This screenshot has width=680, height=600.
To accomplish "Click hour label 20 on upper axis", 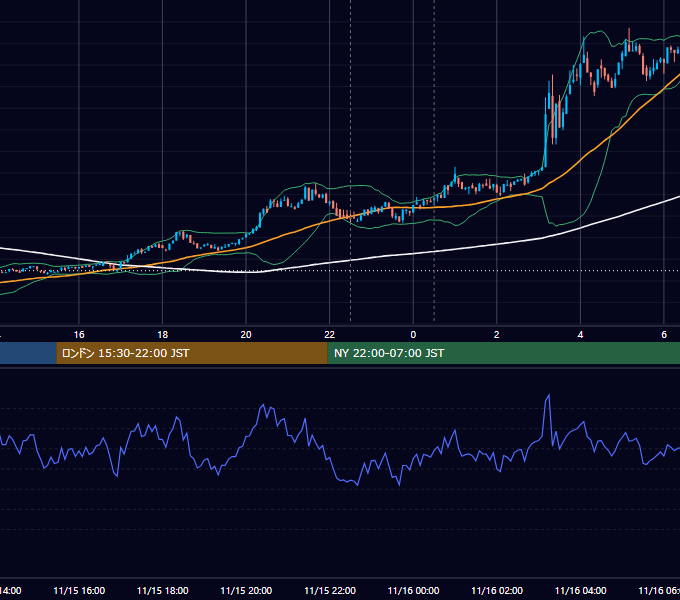I will 246,335.
